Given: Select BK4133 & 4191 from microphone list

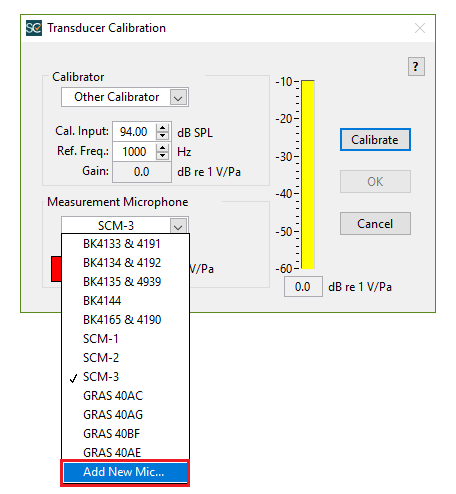Looking at the screenshot, I should 125,244.
